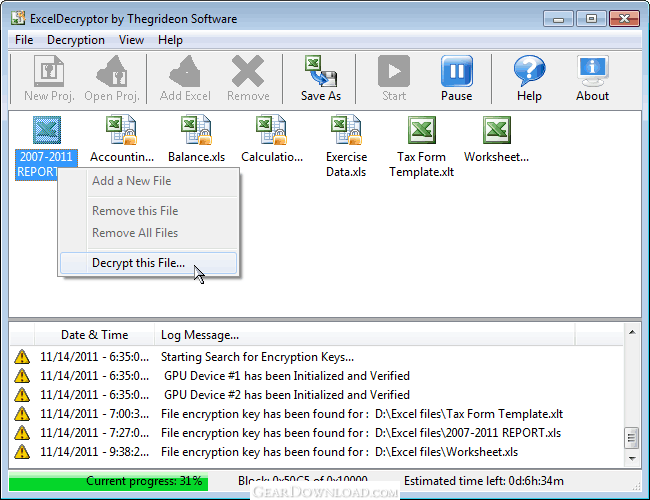The height and width of the screenshot is (500, 650).
Task: Click the ExcelDecryptor title bar app icon
Action: (18, 18)
